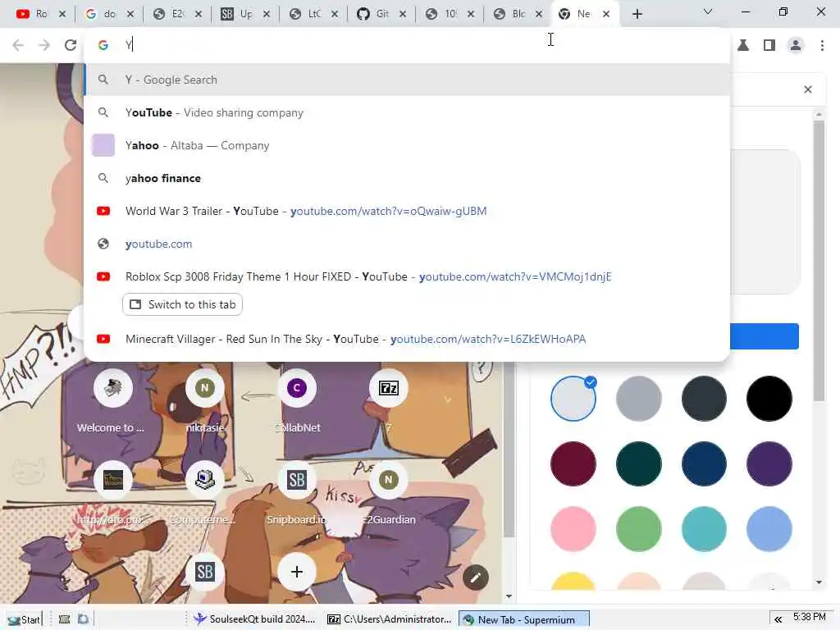The width and height of the screenshot is (840, 630).
Task: Click the address bar input field
Action: point(407,45)
